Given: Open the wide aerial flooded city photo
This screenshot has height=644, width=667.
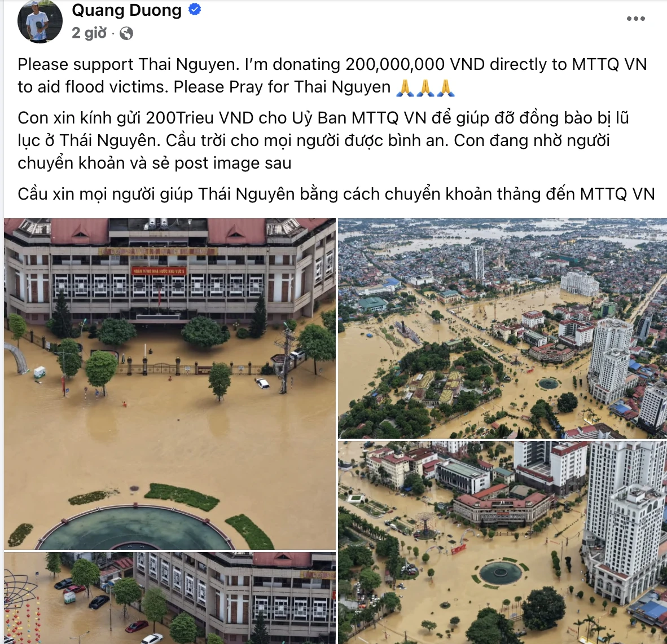Looking at the screenshot, I should point(502,328).
